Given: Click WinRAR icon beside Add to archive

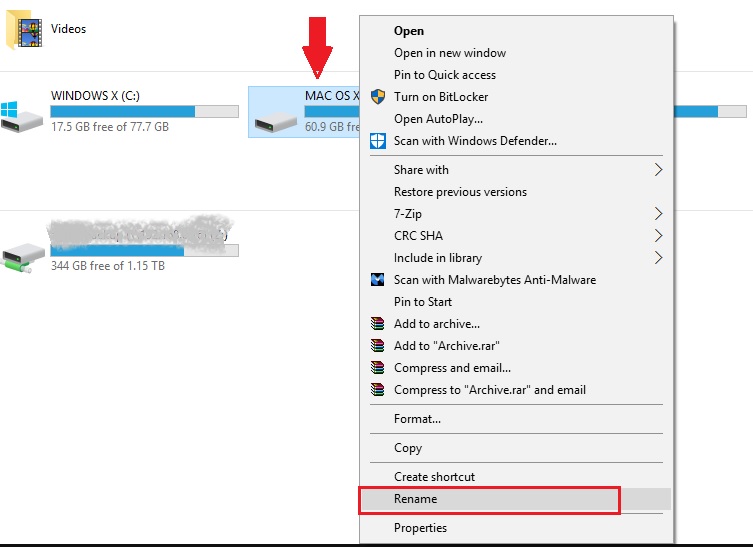Looking at the screenshot, I should pyautogui.click(x=378, y=324).
